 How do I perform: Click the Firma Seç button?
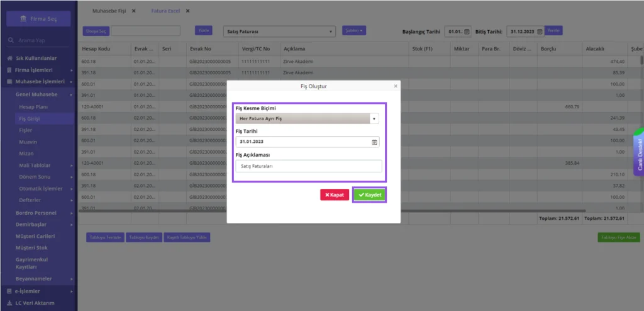point(38,19)
